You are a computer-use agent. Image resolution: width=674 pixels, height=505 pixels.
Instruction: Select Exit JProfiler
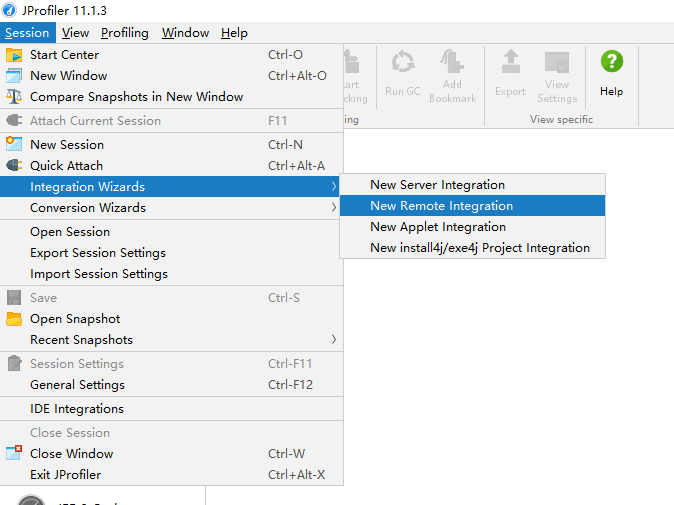point(172,474)
